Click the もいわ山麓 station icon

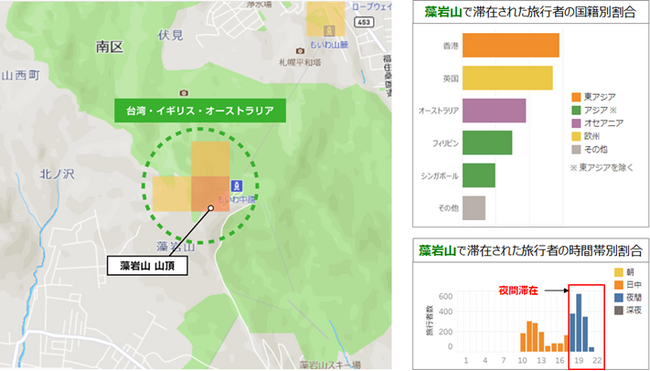pos(330,30)
